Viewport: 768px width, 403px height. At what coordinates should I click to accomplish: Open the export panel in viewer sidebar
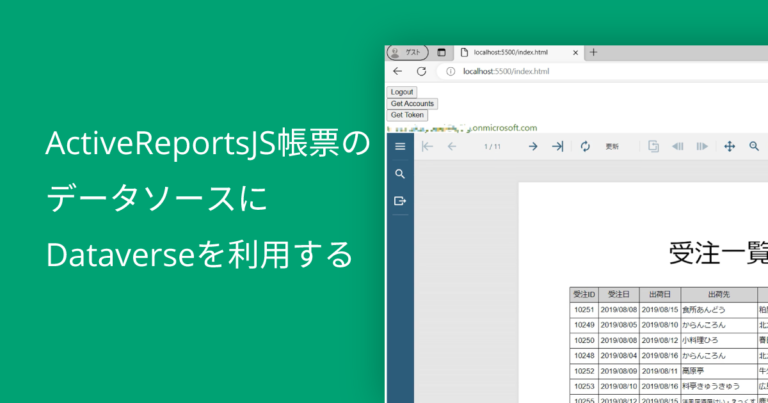(x=400, y=201)
